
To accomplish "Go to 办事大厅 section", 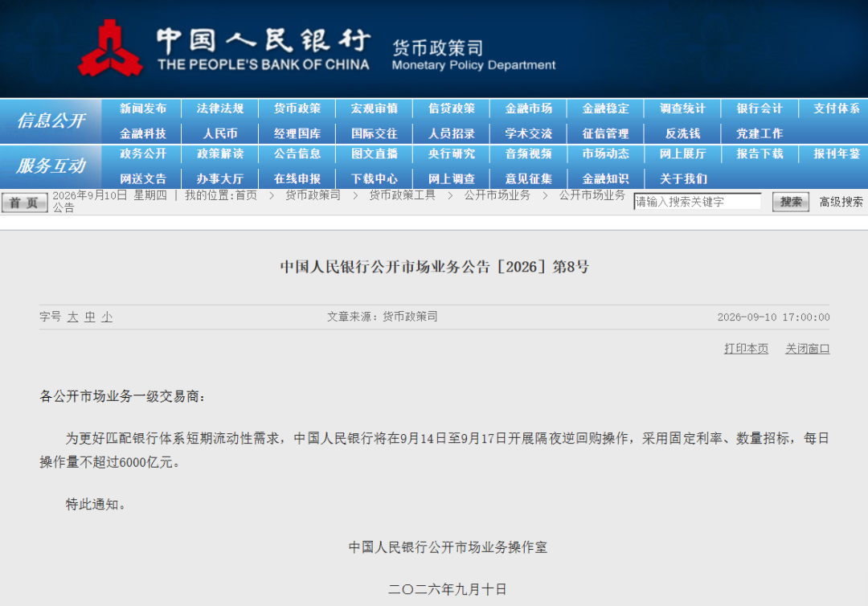I will 219,178.
